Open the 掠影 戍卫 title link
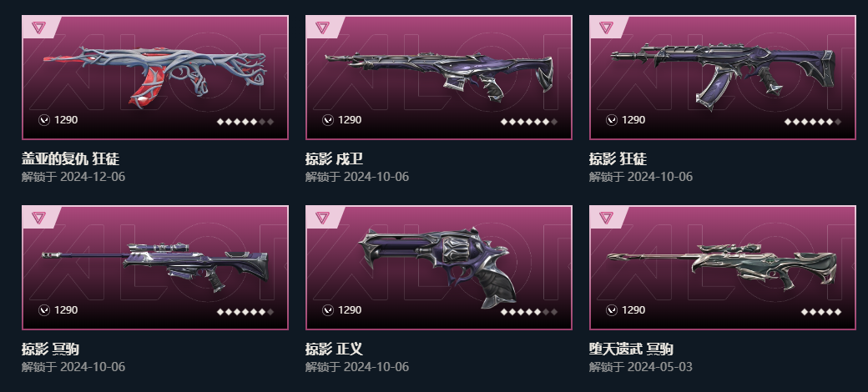This screenshot has width=868, height=392. coord(335,159)
